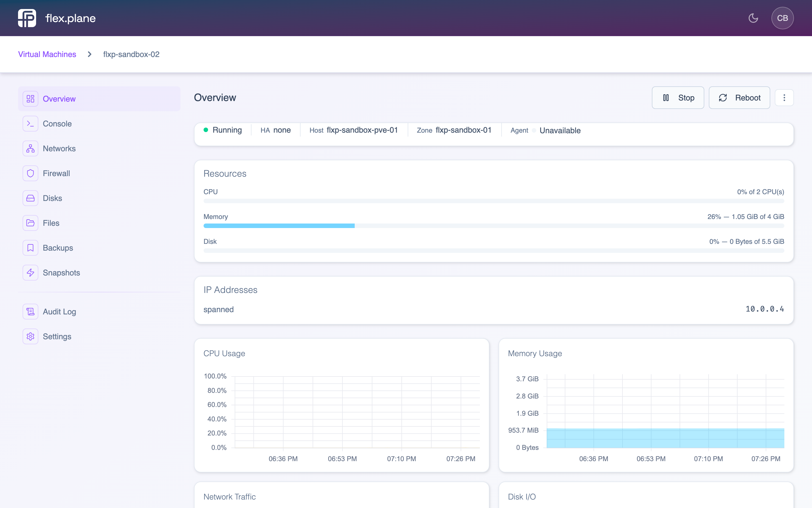
Task: Open the Files sidebar item
Action: (99, 223)
